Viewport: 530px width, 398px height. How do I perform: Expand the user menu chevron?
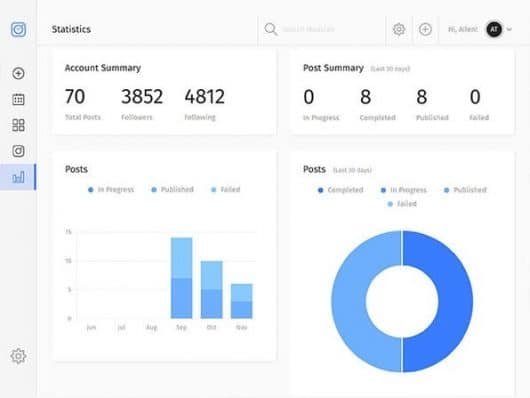(509, 29)
